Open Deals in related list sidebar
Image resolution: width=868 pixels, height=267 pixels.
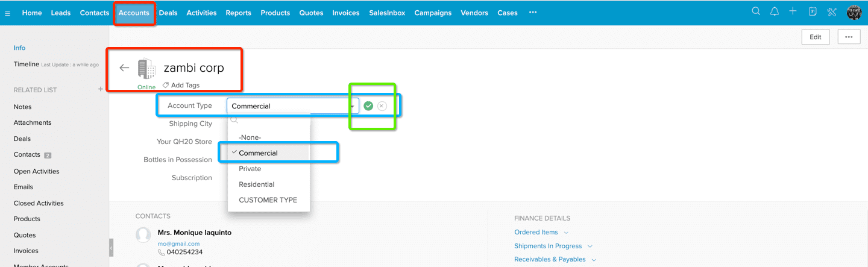coord(22,139)
